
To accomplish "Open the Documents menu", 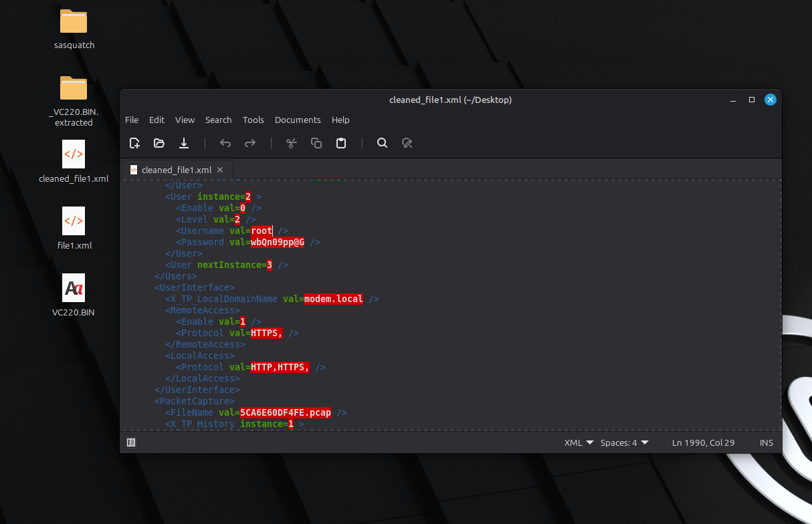I will coord(298,120).
